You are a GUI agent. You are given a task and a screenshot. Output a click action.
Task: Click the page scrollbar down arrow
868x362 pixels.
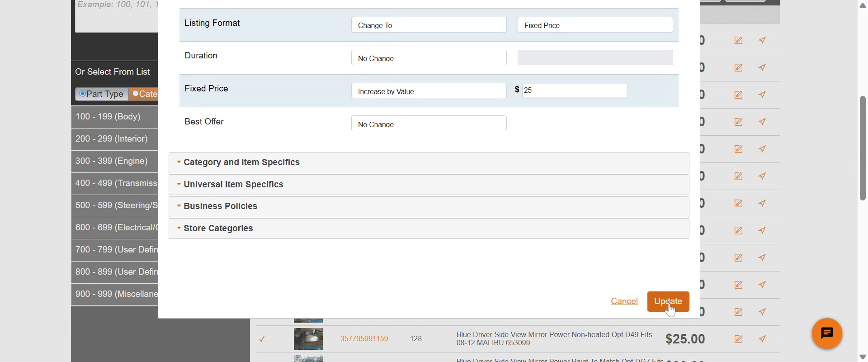coord(863,357)
